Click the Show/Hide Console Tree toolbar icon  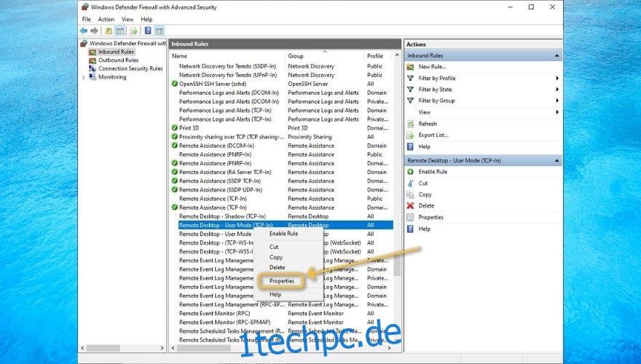119,31
